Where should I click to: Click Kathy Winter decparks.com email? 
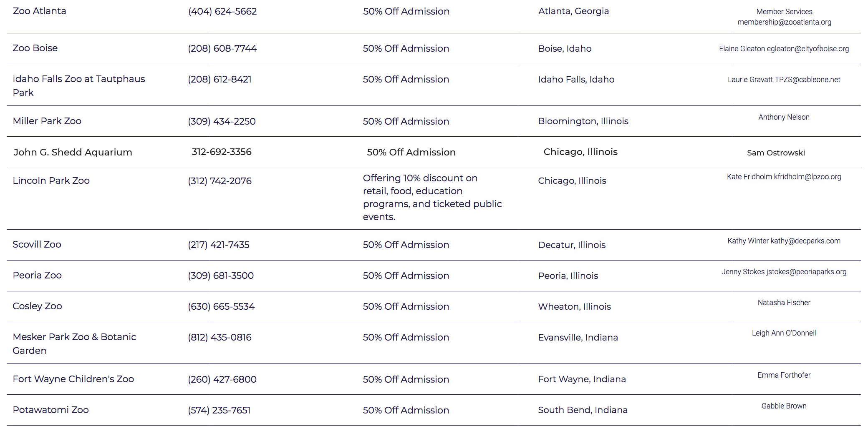(x=805, y=241)
